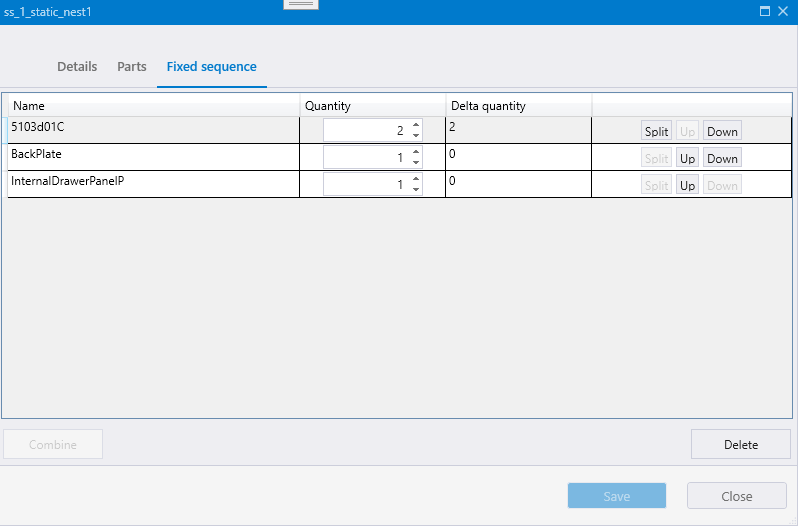The image size is (798, 526).
Task: Click the Delete button
Action: pos(740,444)
